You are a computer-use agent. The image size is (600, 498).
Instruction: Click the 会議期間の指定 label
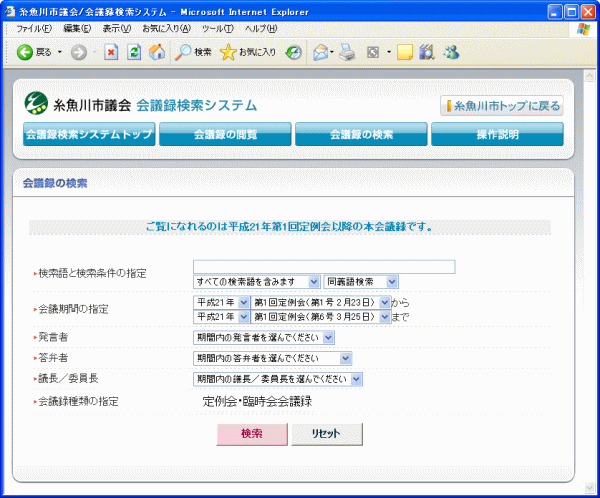(73, 309)
